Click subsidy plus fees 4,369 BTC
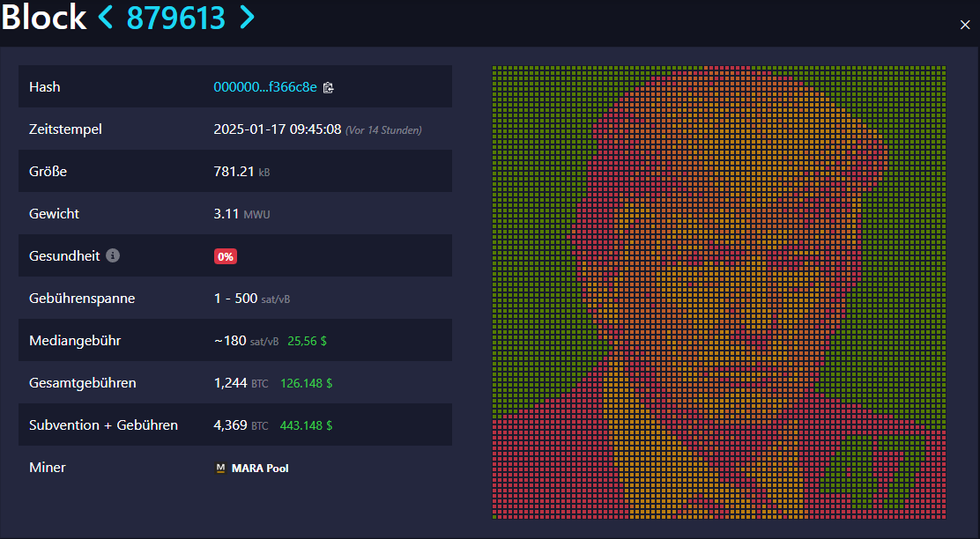980x539 pixels. tap(241, 425)
